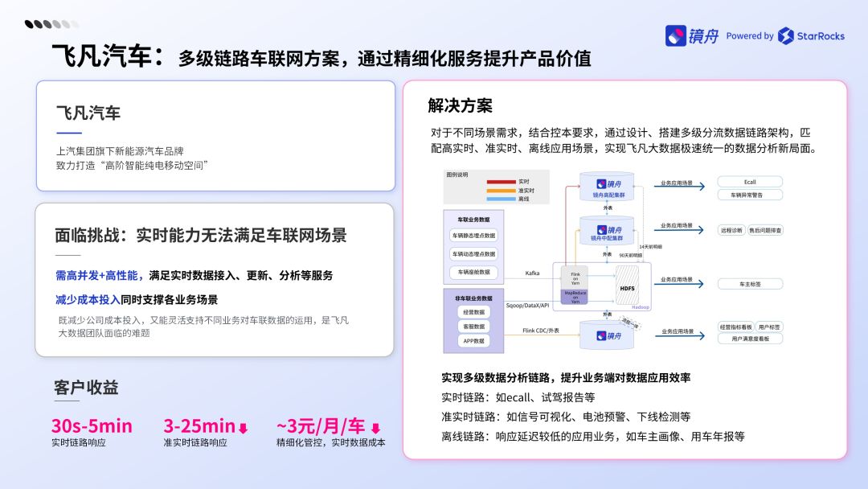Click the 客服数据 data box
The height and width of the screenshot is (489, 868).
[473, 327]
